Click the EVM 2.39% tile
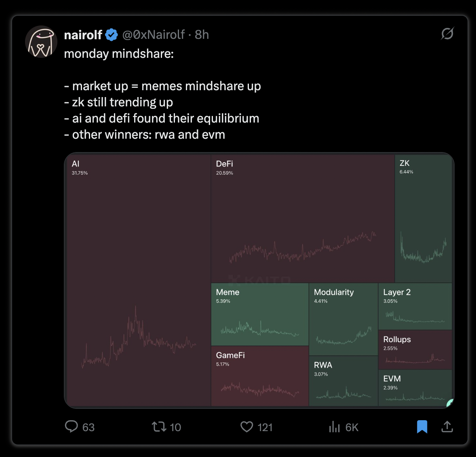 click(415, 388)
